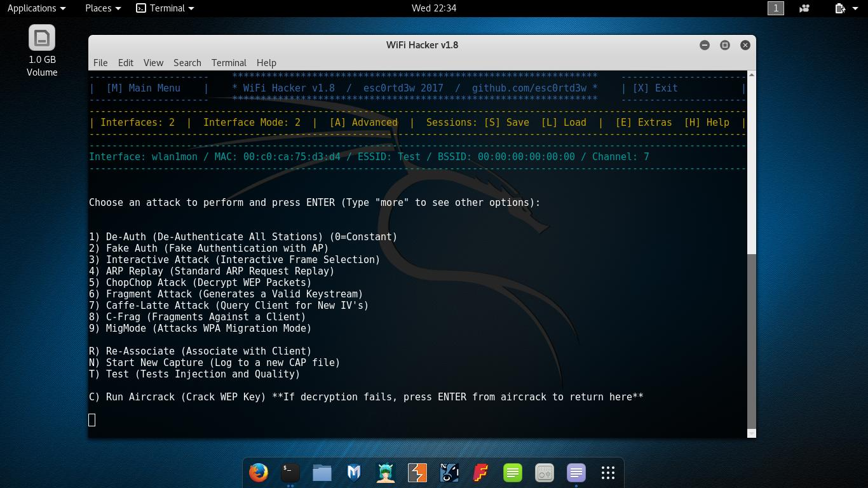Open the Search menu
Viewport: 868px width, 488px height.
pos(187,62)
